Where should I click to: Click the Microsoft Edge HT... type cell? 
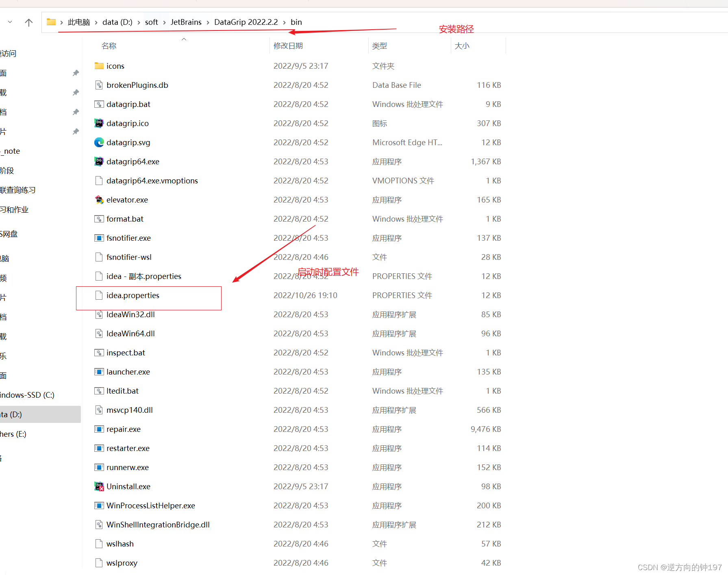pyautogui.click(x=407, y=142)
